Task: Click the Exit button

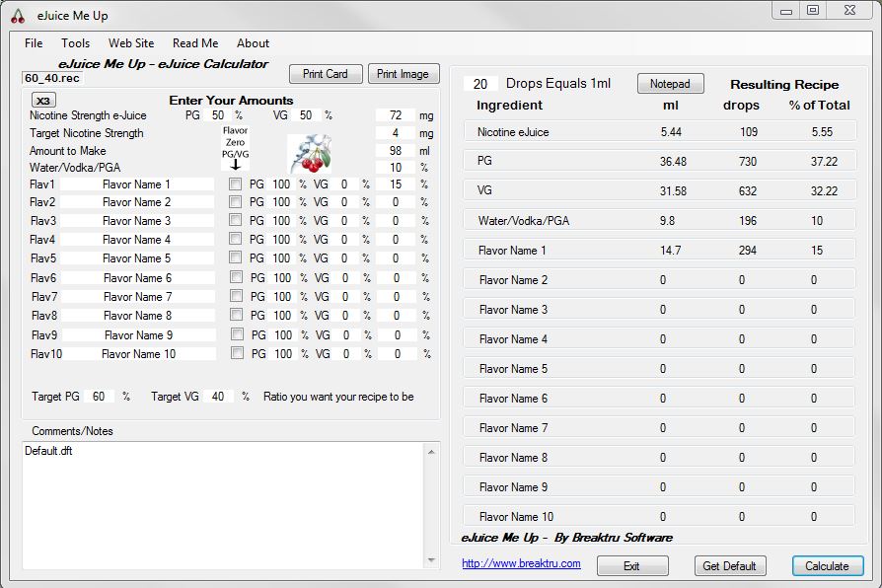Action: (632, 566)
